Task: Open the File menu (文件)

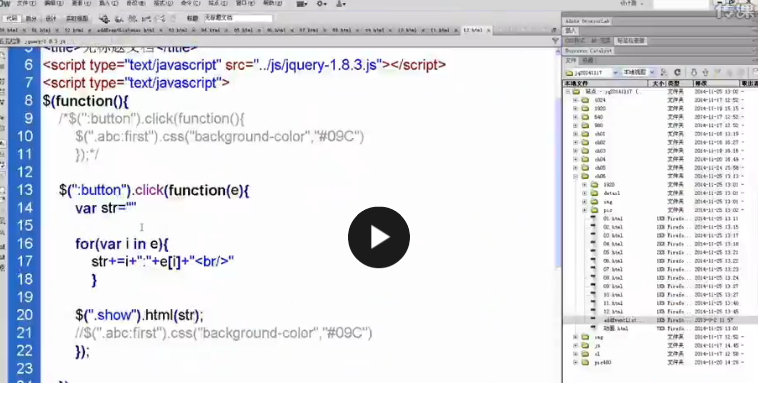Action: click(x=26, y=3)
